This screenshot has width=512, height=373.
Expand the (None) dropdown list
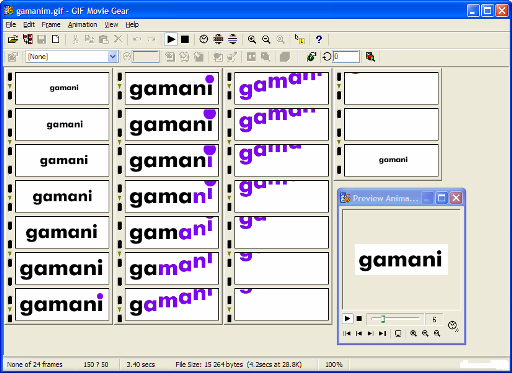(113, 57)
